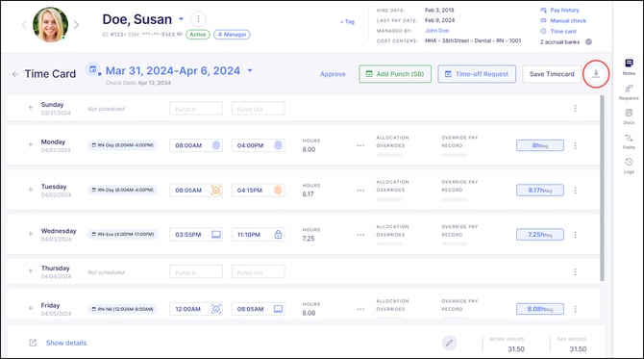Go back from Time Card arrow

click(15, 74)
